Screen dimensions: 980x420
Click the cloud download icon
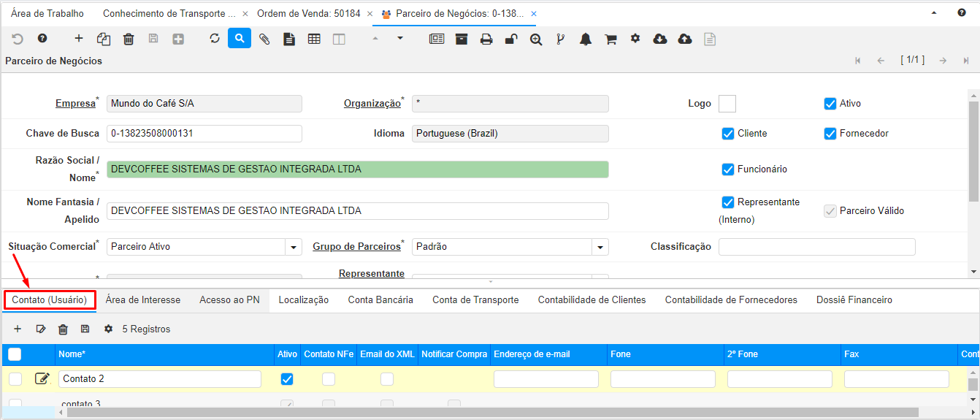click(x=660, y=39)
